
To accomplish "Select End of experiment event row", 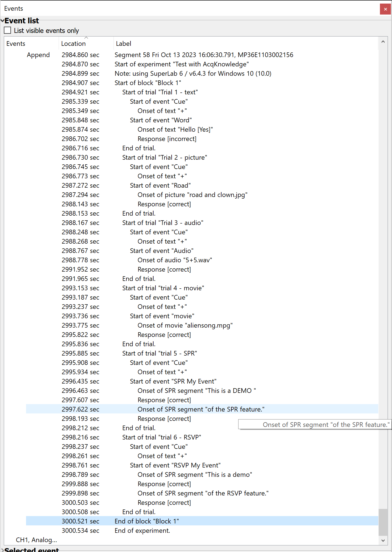I will (142, 531).
